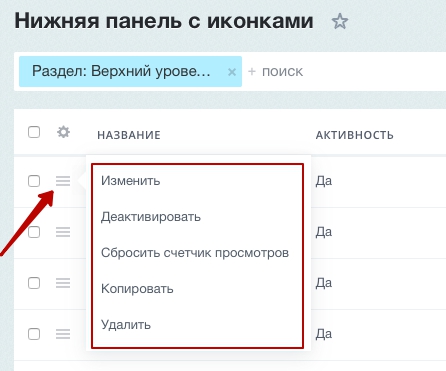Click the Нижняя панель с иконками title

coord(164,21)
